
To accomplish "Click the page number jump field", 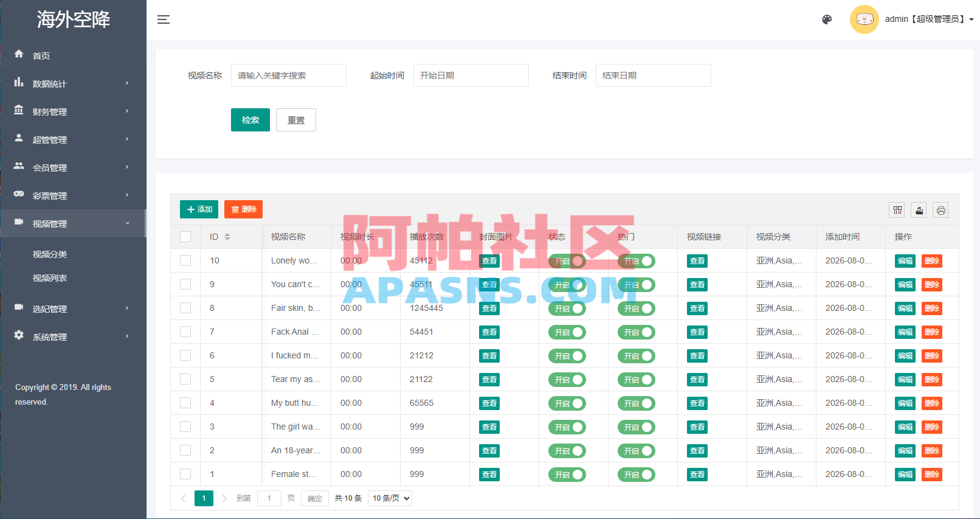I will point(269,498).
